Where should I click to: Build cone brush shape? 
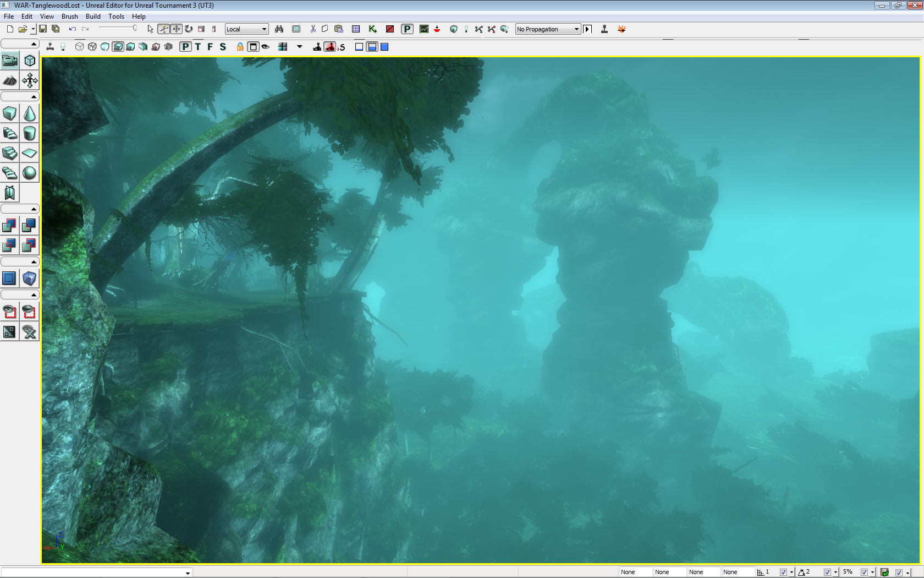(30, 113)
